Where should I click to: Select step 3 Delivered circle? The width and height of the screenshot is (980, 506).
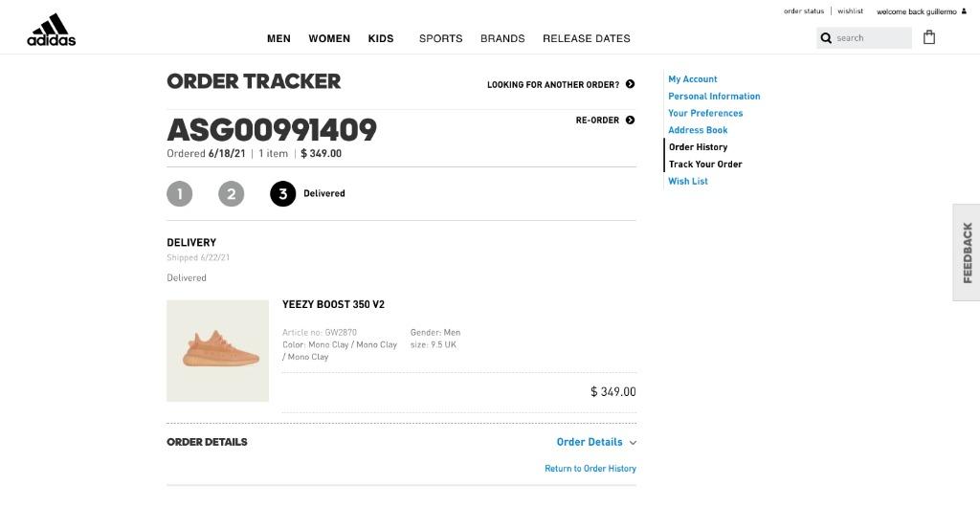pos(283,193)
